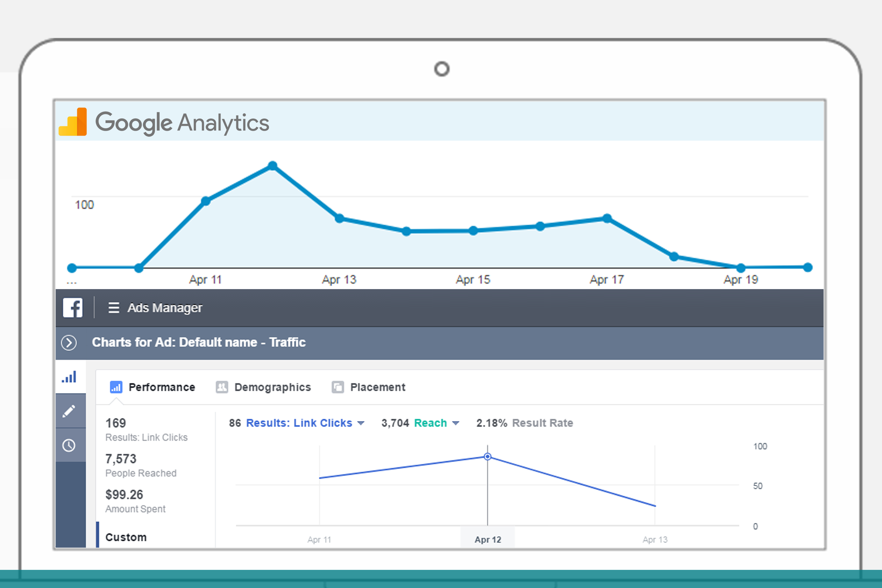Screen dimensions: 882x588
Task: Select the bar chart sidebar icon
Action: (x=69, y=377)
